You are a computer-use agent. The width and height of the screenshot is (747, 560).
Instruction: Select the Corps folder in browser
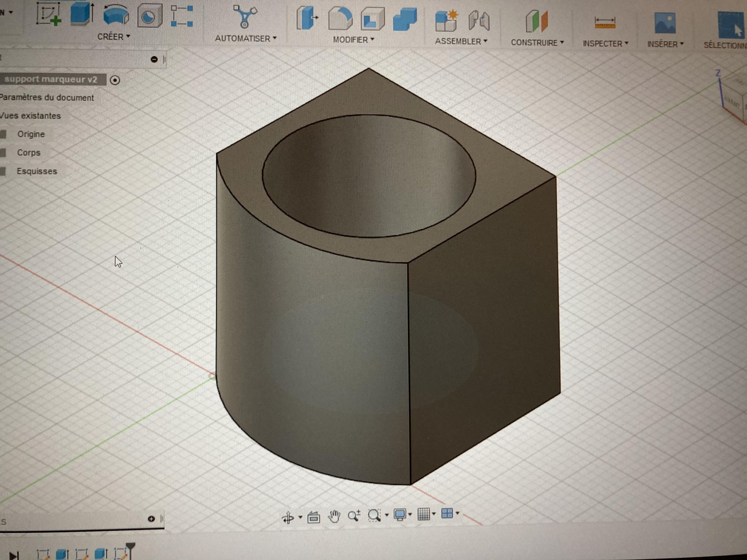point(29,152)
